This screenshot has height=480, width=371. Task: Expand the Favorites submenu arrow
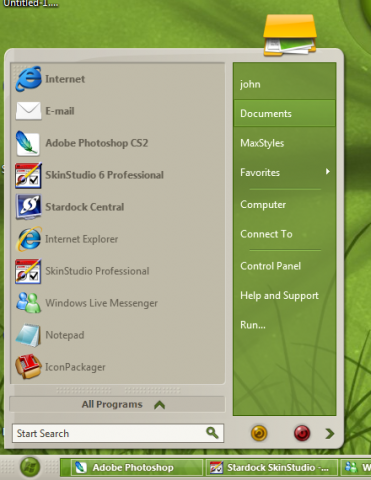tap(328, 172)
